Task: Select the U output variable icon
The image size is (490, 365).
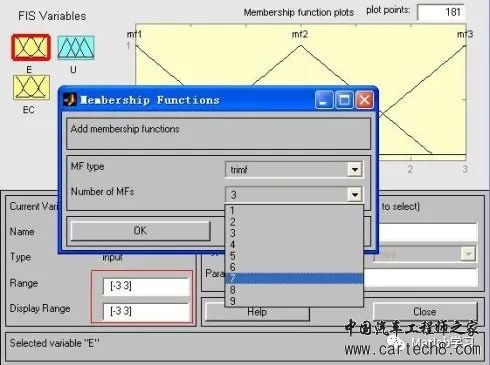Action: [x=76, y=48]
